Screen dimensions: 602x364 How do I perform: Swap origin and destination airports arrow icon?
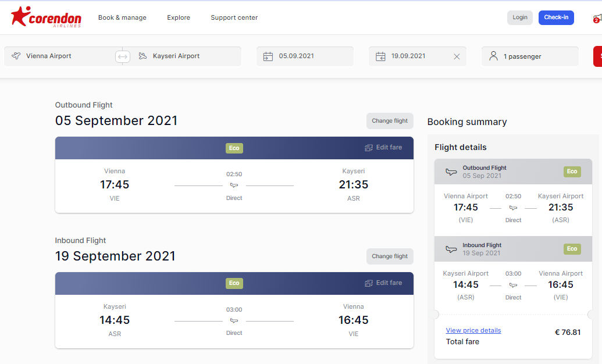click(123, 56)
